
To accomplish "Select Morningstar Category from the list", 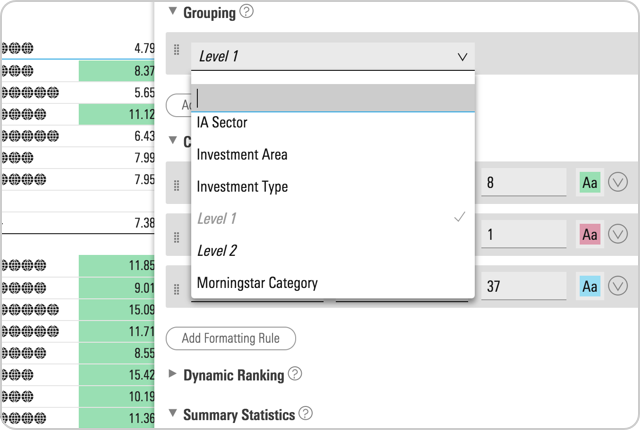I will click(257, 283).
